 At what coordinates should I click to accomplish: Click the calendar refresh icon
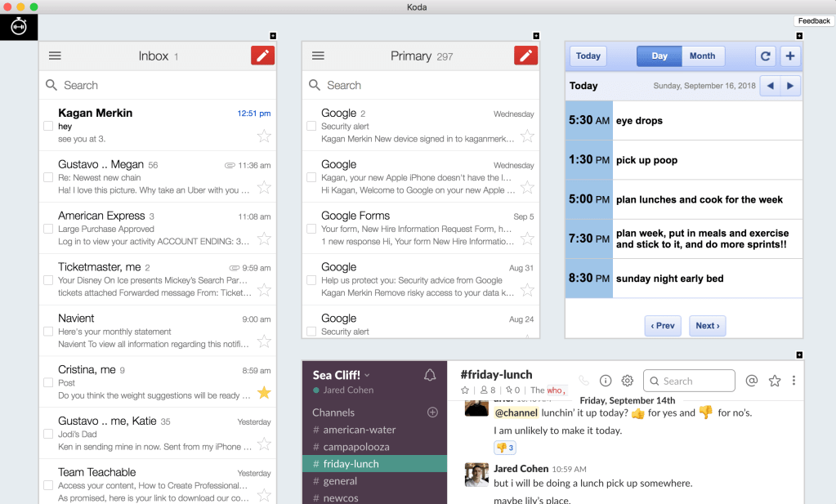pos(765,56)
